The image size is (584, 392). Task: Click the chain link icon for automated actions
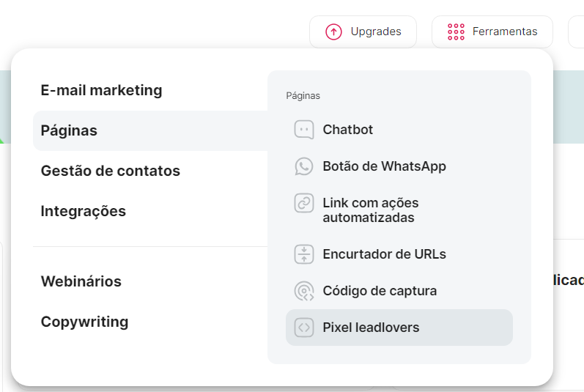(x=304, y=203)
